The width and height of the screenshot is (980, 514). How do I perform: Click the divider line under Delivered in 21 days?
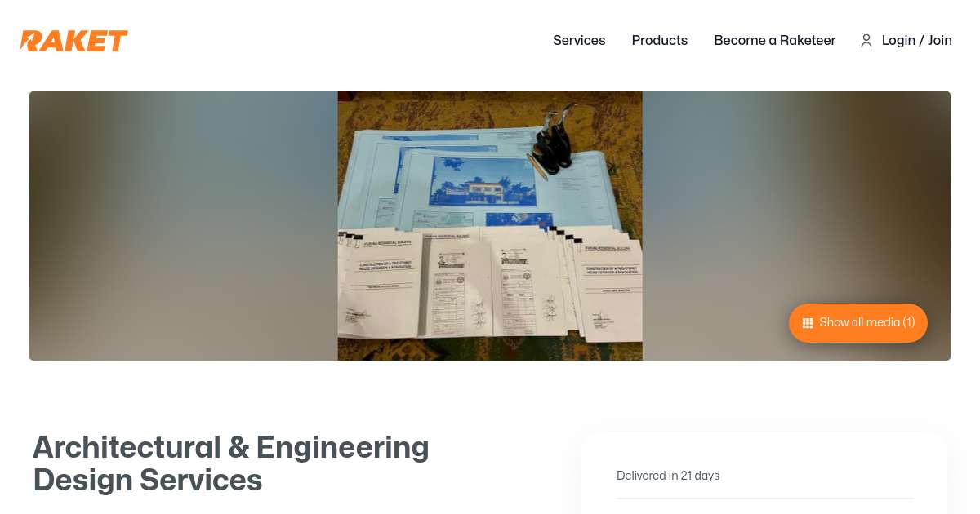[765, 498]
